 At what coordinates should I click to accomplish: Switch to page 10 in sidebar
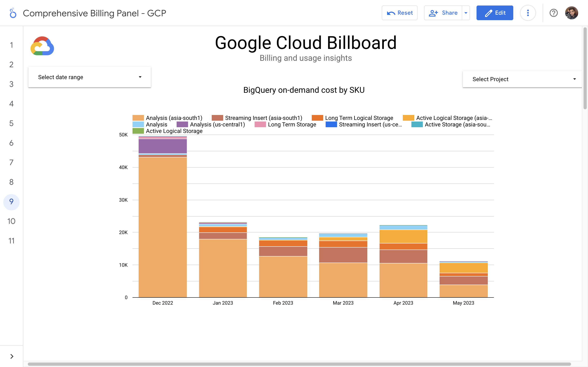coord(11,221)
